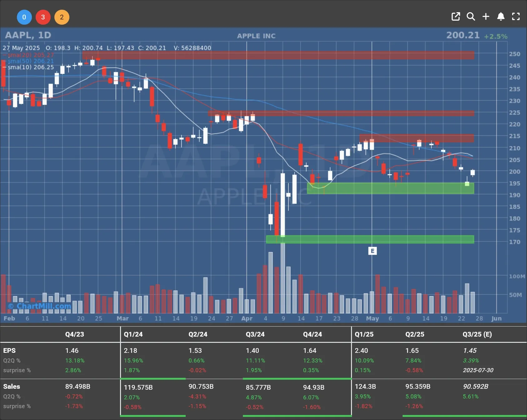527x420 pixels.
Task: Click the earnings E marker on chart
Action: click(372, 251)
